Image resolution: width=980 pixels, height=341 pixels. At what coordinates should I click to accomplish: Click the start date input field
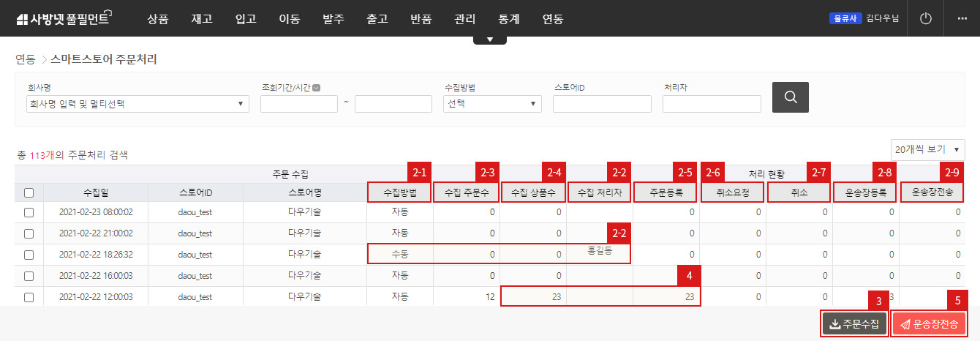(x=298, y=104)
